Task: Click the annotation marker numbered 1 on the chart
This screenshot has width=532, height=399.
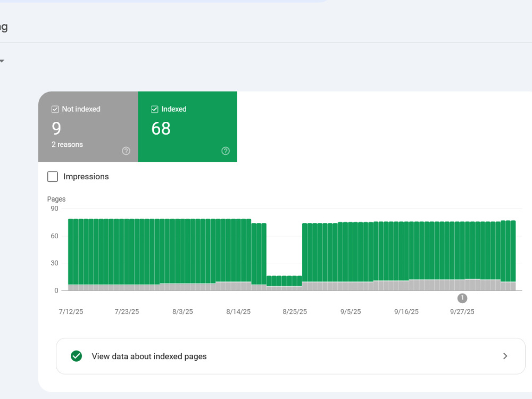Action: [462, 298]
